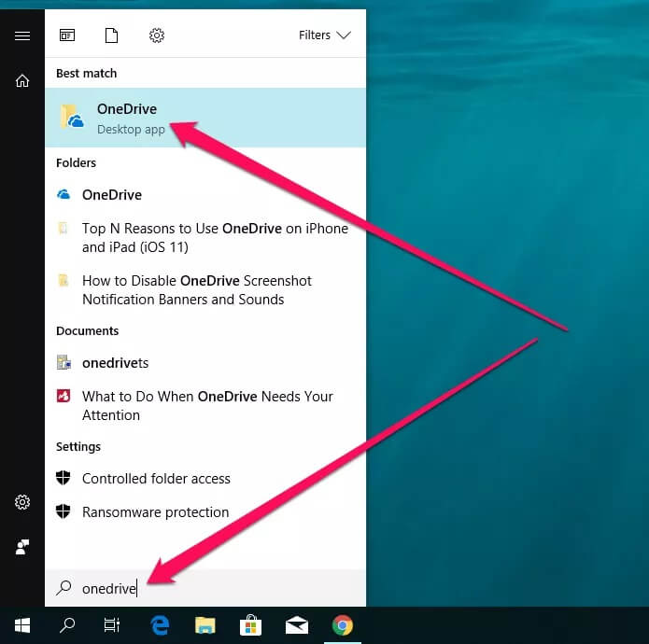Viewport: 649px width, 644px height.
Task: Click the taskbar search magnifier icon
Action: [67, 625]
